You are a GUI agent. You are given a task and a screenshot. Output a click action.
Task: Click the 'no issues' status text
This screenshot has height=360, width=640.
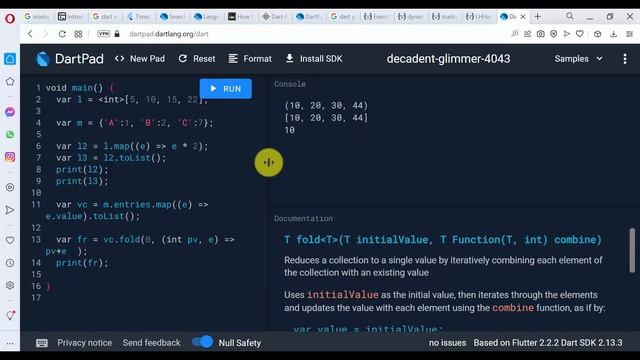447,343
